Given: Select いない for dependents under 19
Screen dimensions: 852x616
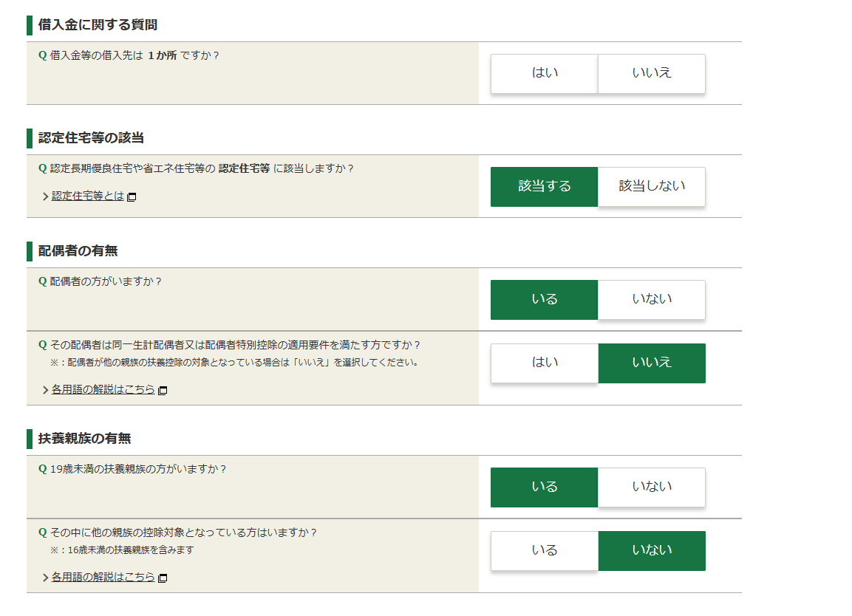Looking at the screenshot, I should (652, 487).
